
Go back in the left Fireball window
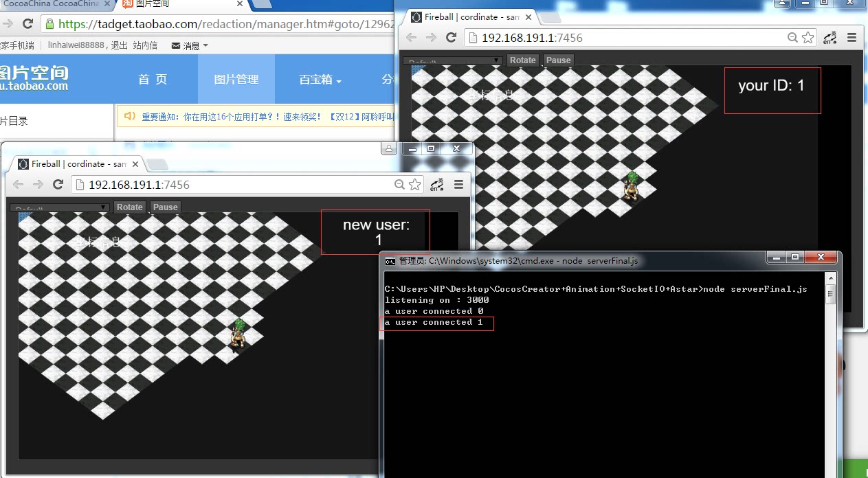(18, 185)
